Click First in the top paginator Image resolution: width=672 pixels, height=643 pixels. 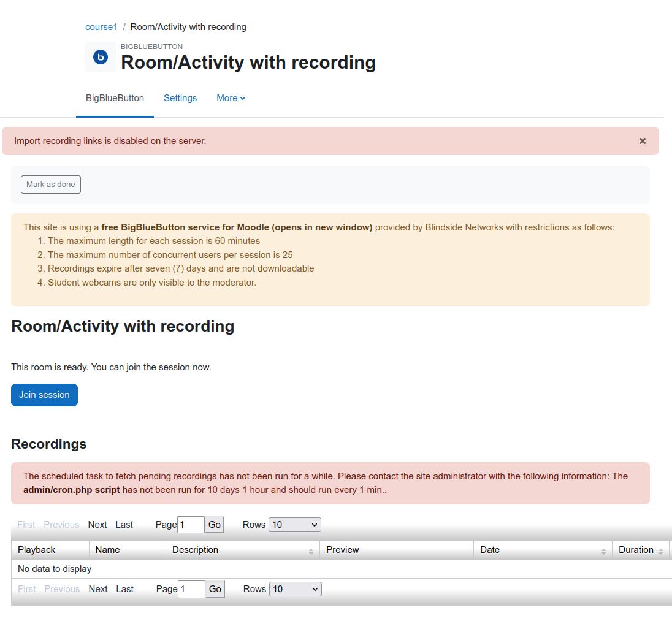[x=26, y=525]
